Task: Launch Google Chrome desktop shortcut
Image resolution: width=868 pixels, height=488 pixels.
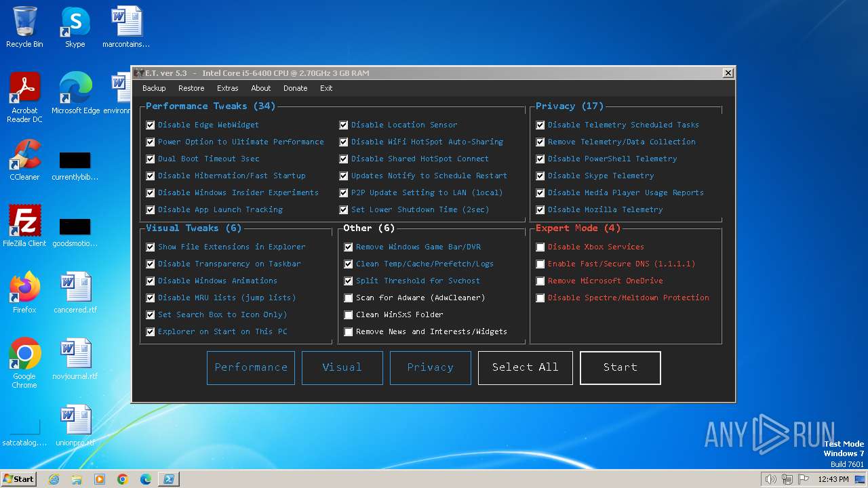Action: coord(24,363)
